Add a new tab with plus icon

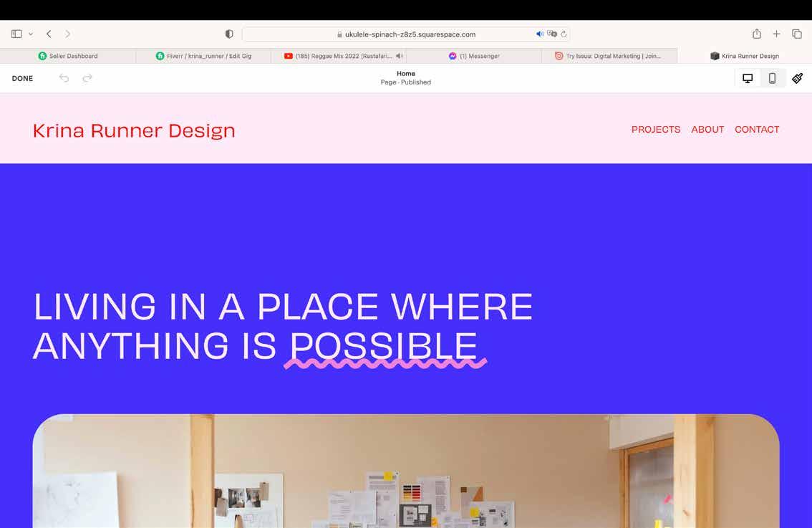point(776,34)
